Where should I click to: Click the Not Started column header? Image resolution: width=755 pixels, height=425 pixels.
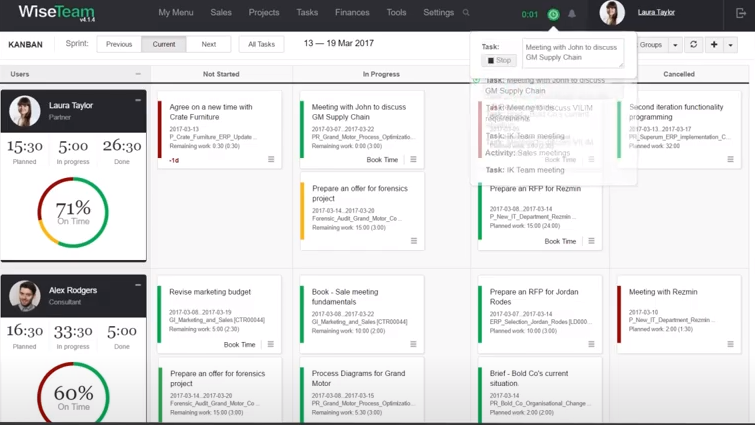point(221,74)
